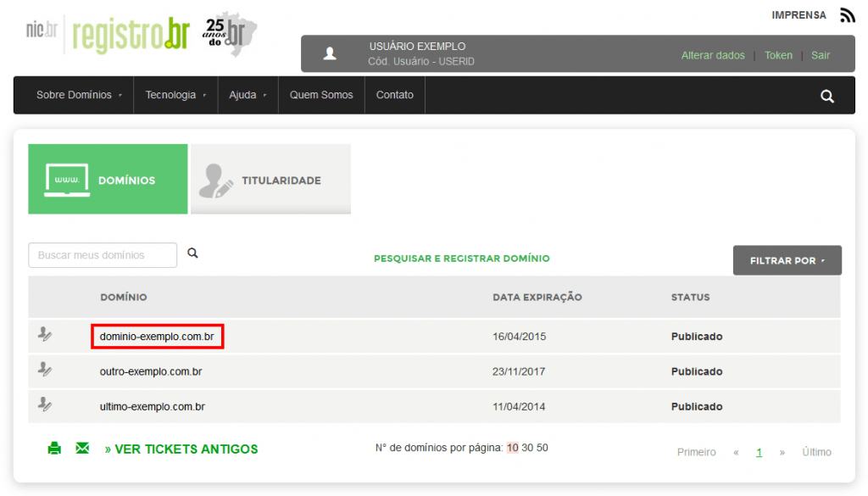Set 10 domains per page
The image size is (868, 496).
pyautogui.click(x=513, y=448)
